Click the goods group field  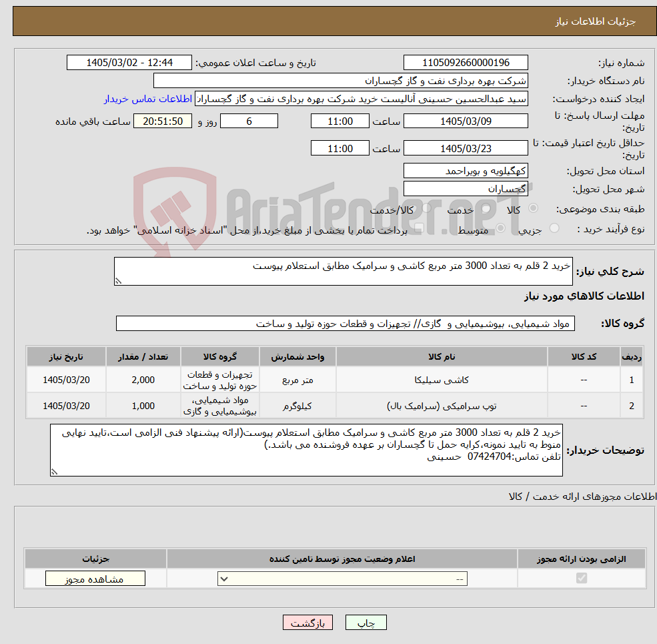click(346, 324)
